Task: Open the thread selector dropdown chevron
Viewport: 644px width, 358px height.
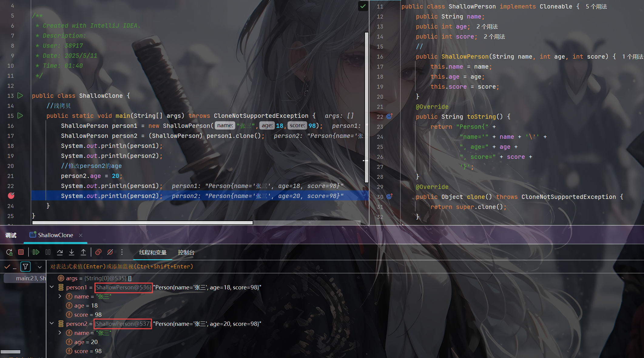Action: point(40,267)
